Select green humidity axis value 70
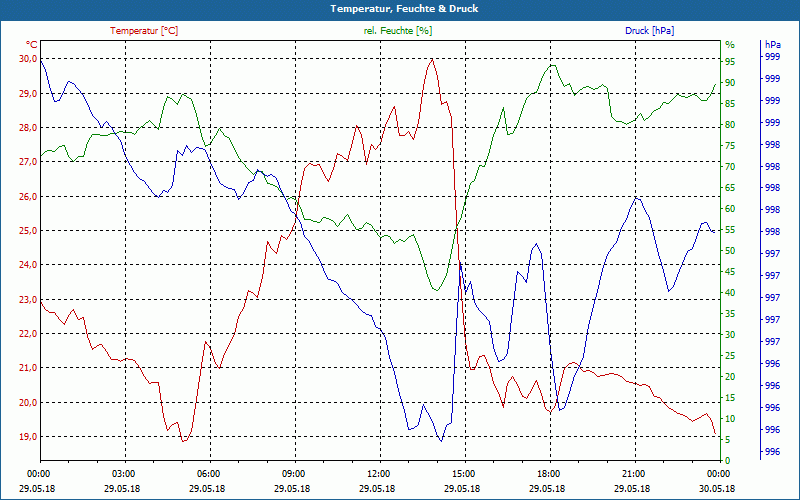This screenshot has height=500, width=800. tap(730, 167)
